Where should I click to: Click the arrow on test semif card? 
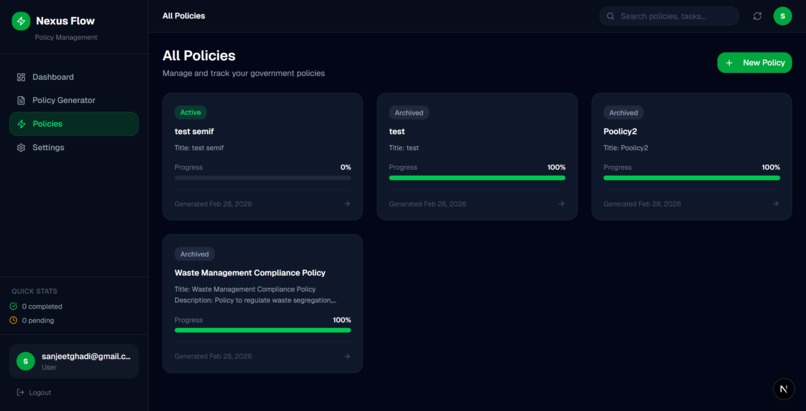(x=347, y=204)
